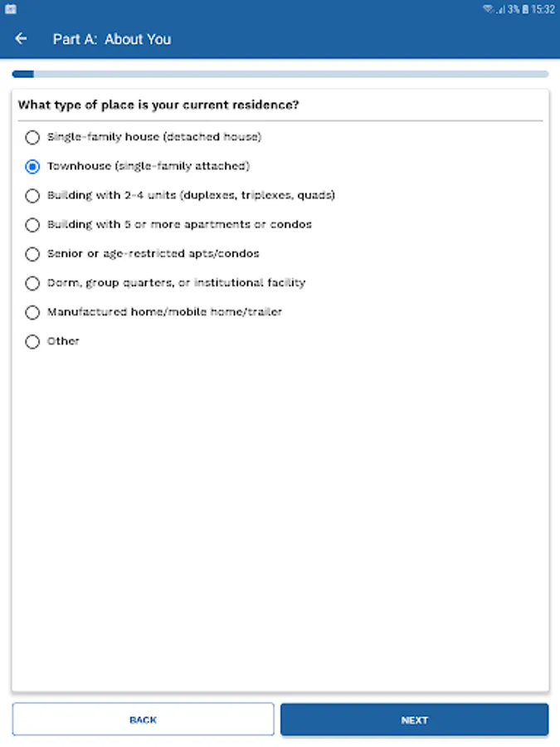Screen dimensions: 560x747
Task: Select the Townhouse (single-family attached) radio button
Action: coord(32,166)
